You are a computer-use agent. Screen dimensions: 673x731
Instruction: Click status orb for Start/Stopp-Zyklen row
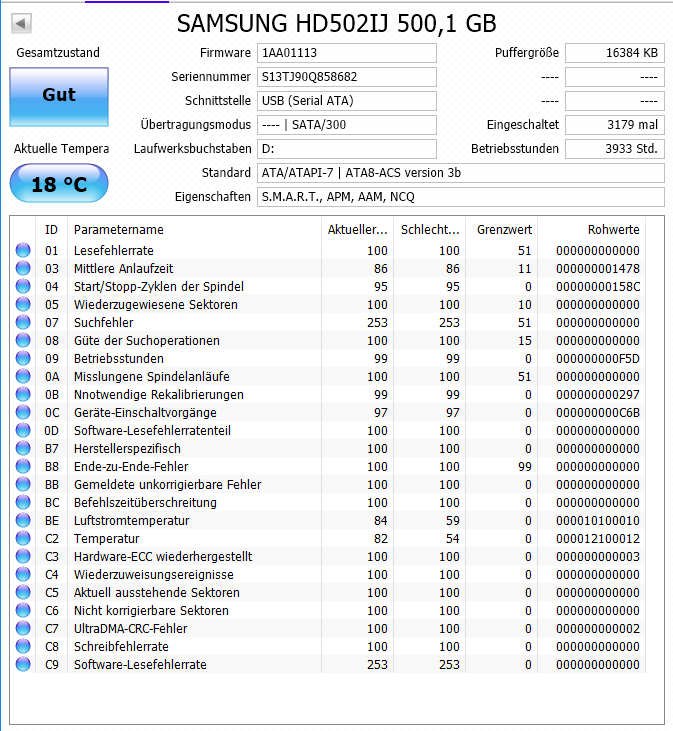(x=23, y=286)
